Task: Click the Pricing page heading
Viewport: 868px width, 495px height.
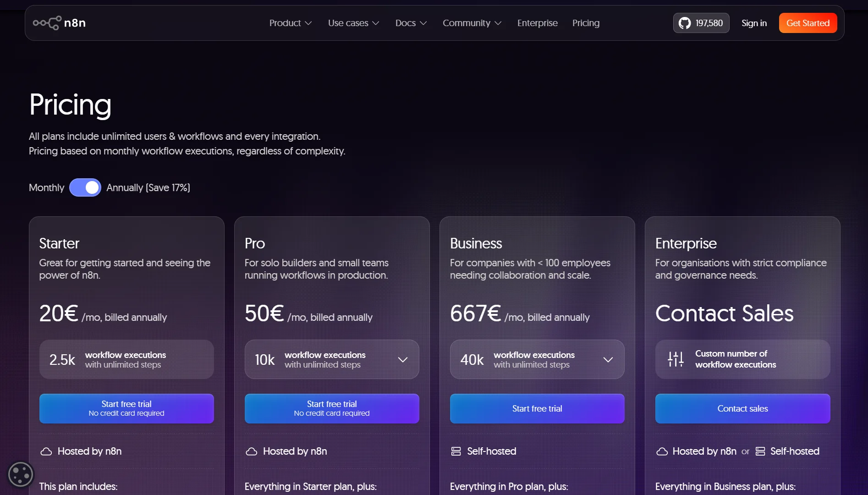Action: [70, 105]
